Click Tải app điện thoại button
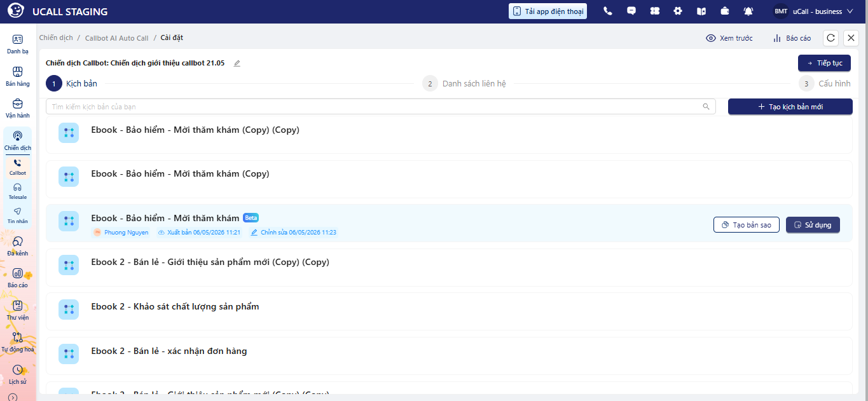 [548, 11]
